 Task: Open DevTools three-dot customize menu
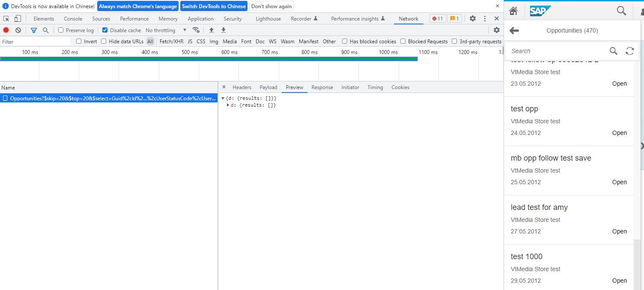tap(485, 18)
